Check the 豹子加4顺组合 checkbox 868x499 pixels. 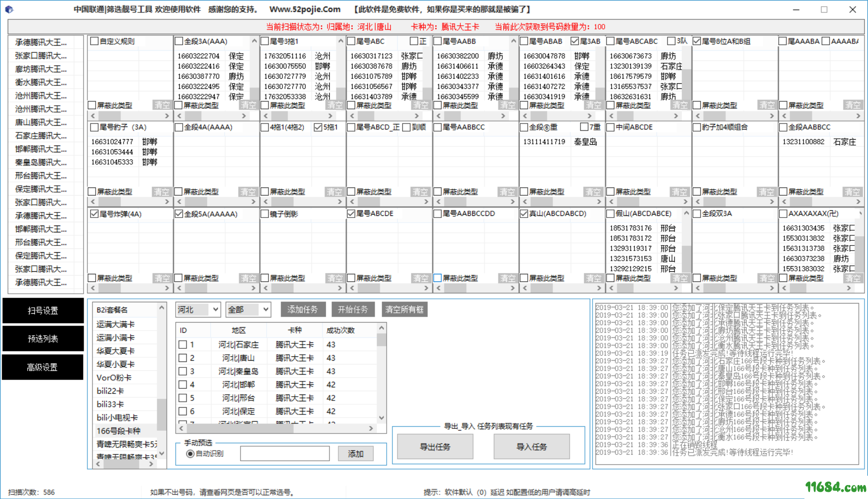point(697,127)
